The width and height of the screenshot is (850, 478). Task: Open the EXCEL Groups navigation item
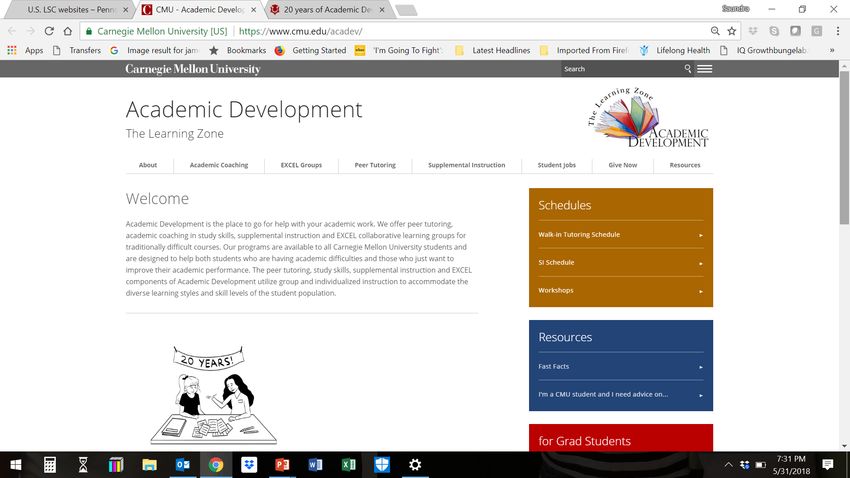(301, 165)
